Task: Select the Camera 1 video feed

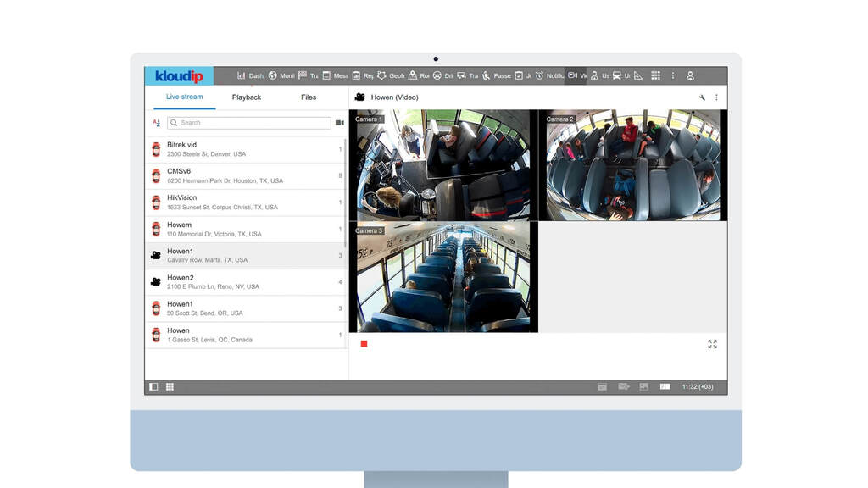Action: tap(443, 165)
